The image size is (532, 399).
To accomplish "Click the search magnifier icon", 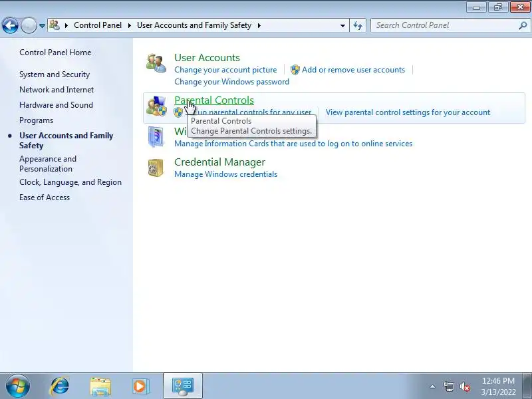I will 523,25.
